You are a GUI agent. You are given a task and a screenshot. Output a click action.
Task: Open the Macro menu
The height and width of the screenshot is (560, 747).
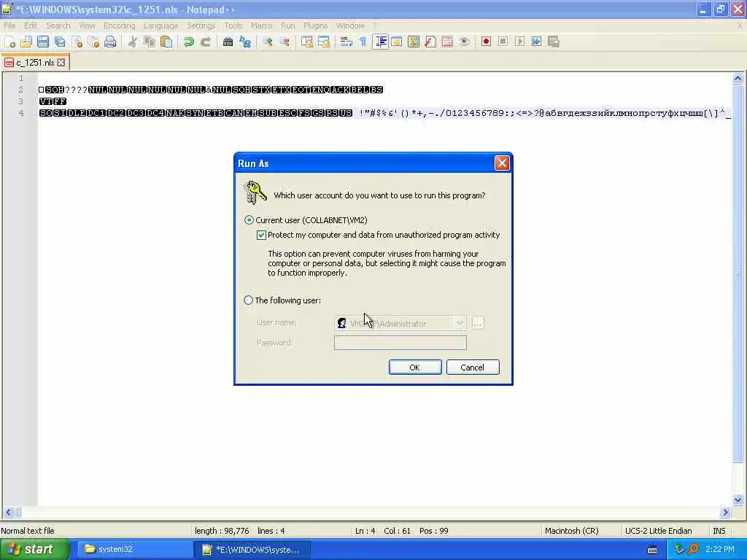(262, 26)
